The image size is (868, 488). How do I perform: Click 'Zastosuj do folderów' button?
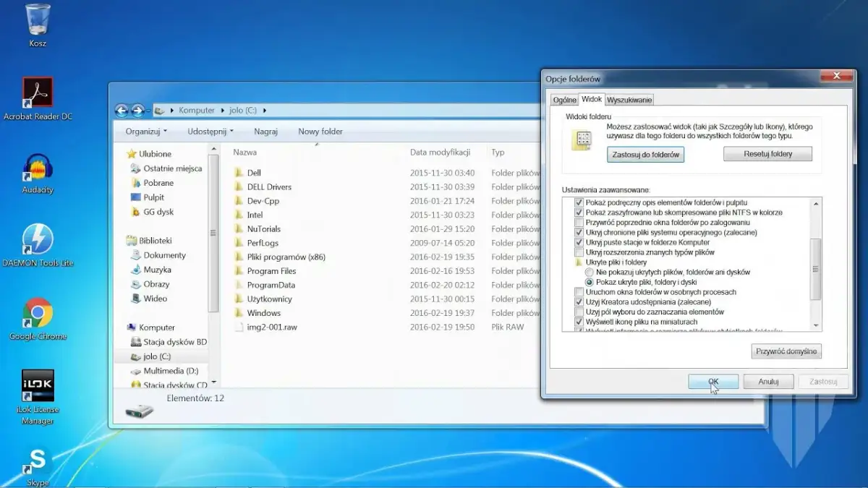644,154
